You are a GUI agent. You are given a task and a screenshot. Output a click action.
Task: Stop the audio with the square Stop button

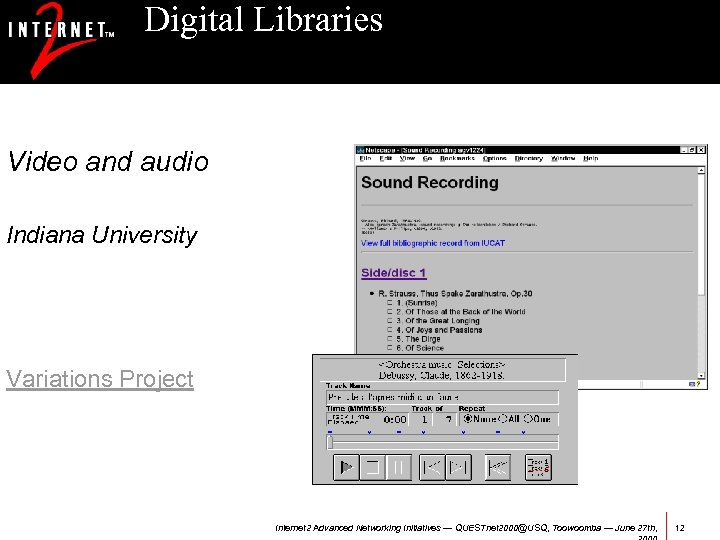coord(372,467)
